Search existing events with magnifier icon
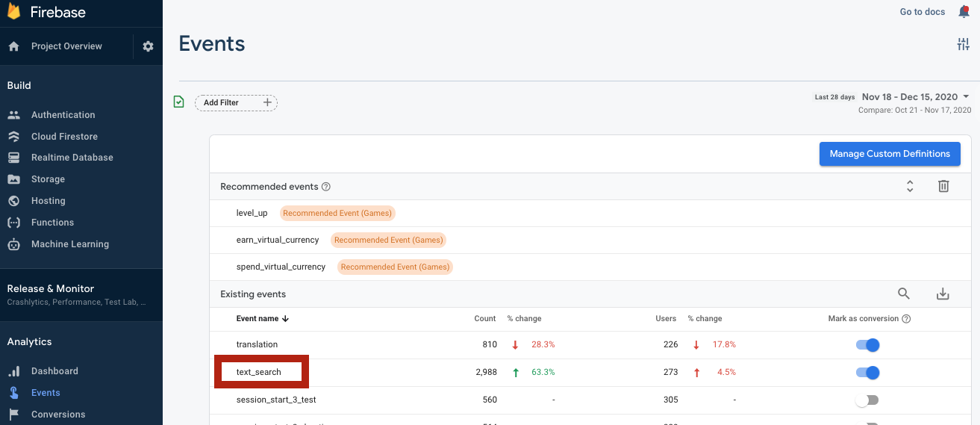 tap(904, 294)
